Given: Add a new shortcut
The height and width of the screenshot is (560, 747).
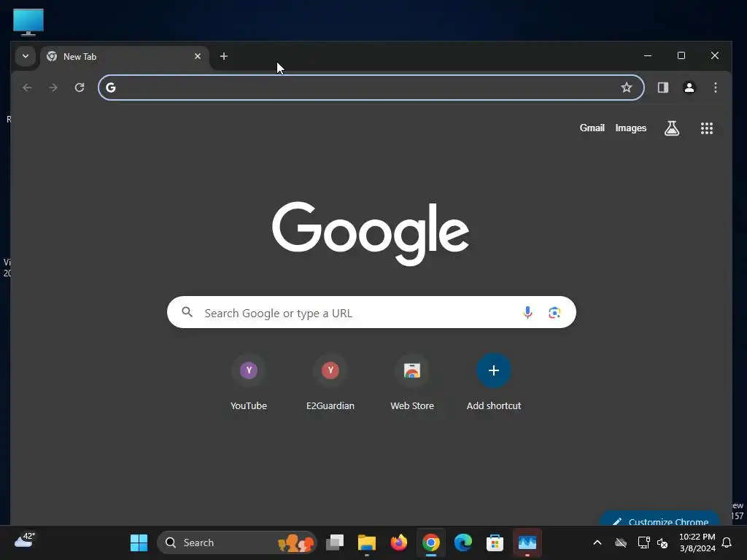Looking at the screenshot, I should pyautogui.click(x=494, y=384).
